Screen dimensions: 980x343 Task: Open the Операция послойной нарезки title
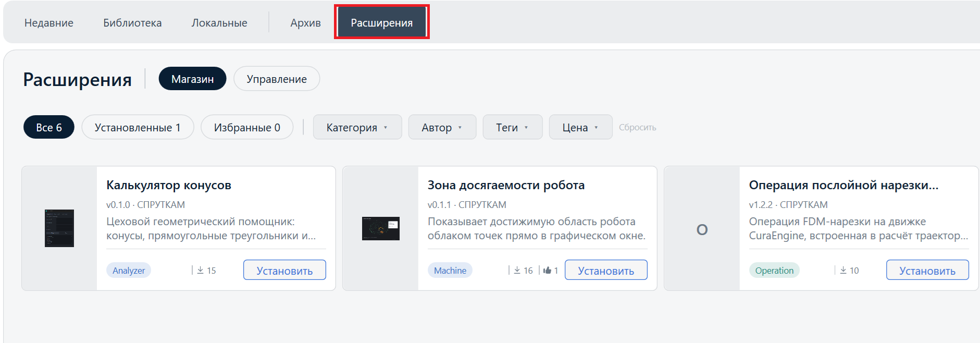843,185
